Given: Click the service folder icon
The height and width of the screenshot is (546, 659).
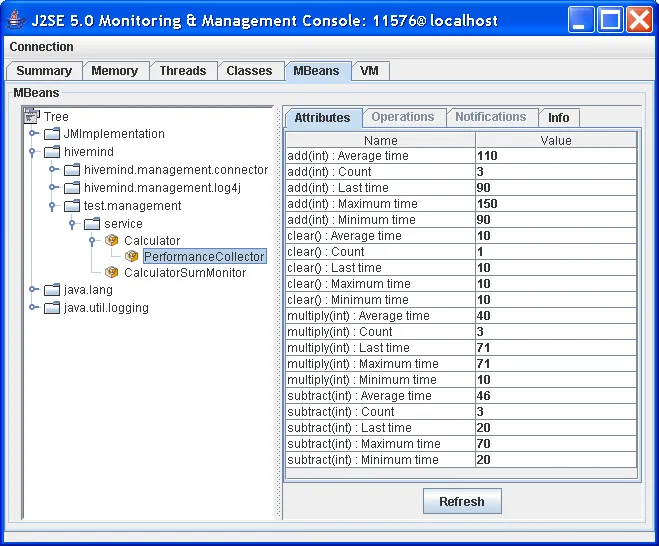Looking at the screenshot, I should point(92,223).
